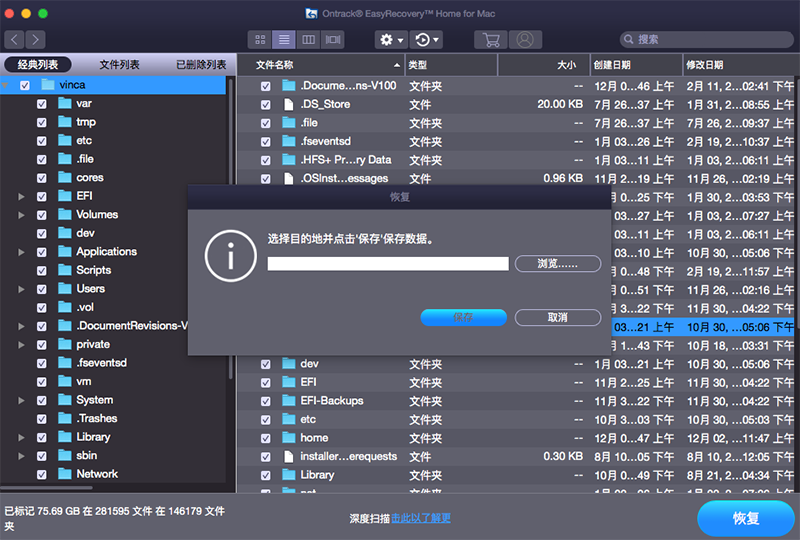Click the 浏览 browse button
Image resolution: width=800 pixels, height=540 pixels.
coord(558,263)
